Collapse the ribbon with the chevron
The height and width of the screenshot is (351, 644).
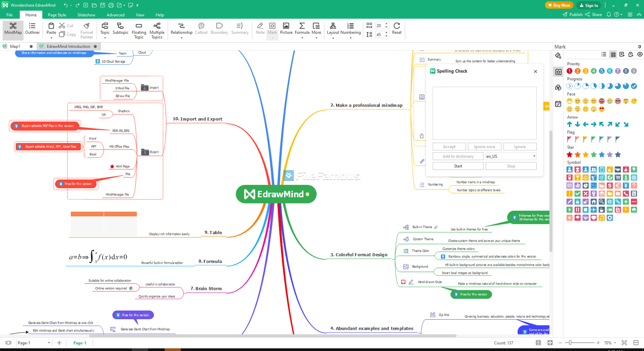(639, 14)
